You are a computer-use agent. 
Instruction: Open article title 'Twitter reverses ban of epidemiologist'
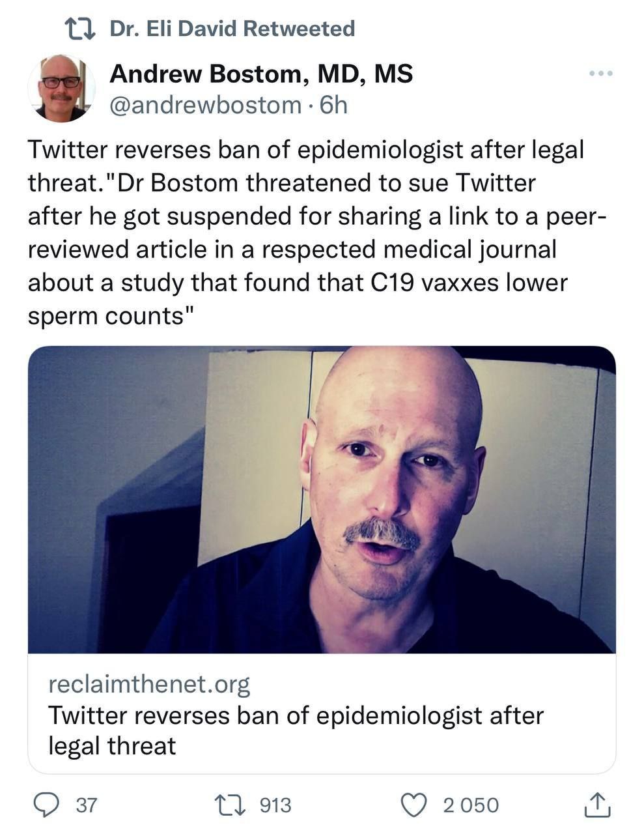[x=296, y=730]
